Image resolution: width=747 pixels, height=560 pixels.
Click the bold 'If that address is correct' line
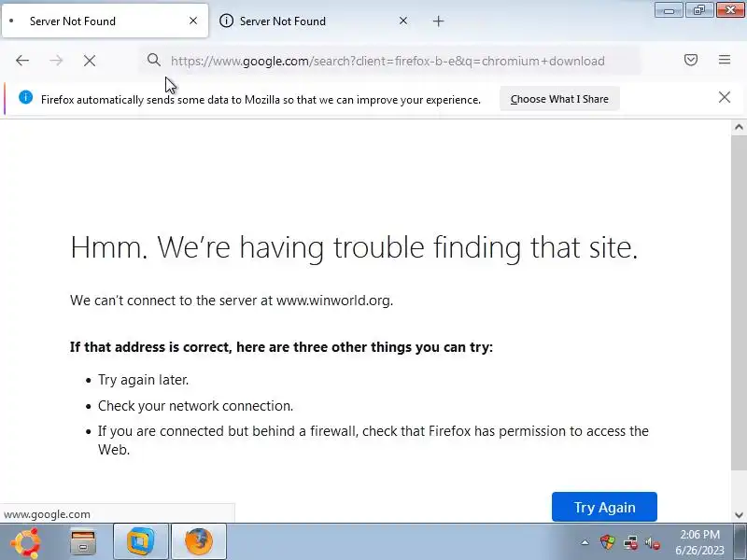point(282,347)
